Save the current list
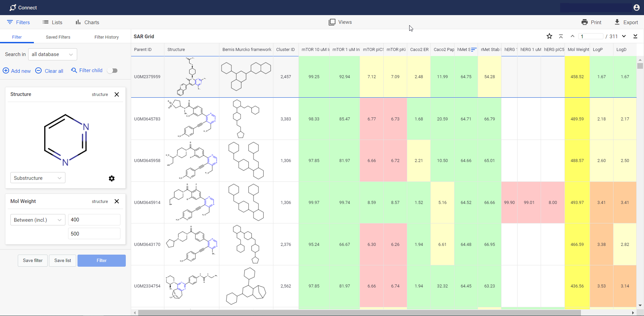644x316 pixels. (62, 261)
